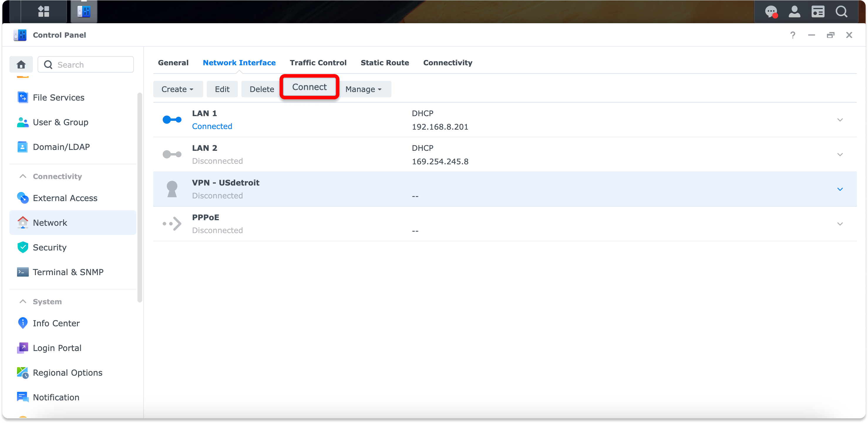The image size is (868, 423).
Task: Click the Control Panel home icon
Action: [x=21, y=64]
